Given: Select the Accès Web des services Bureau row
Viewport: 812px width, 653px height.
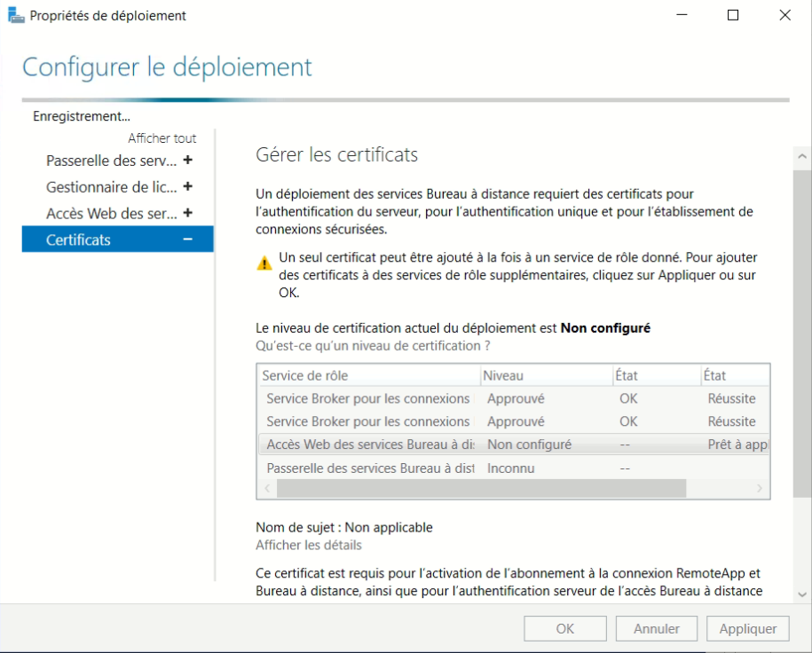Looking at the screenshot, I should coord(369,445).
